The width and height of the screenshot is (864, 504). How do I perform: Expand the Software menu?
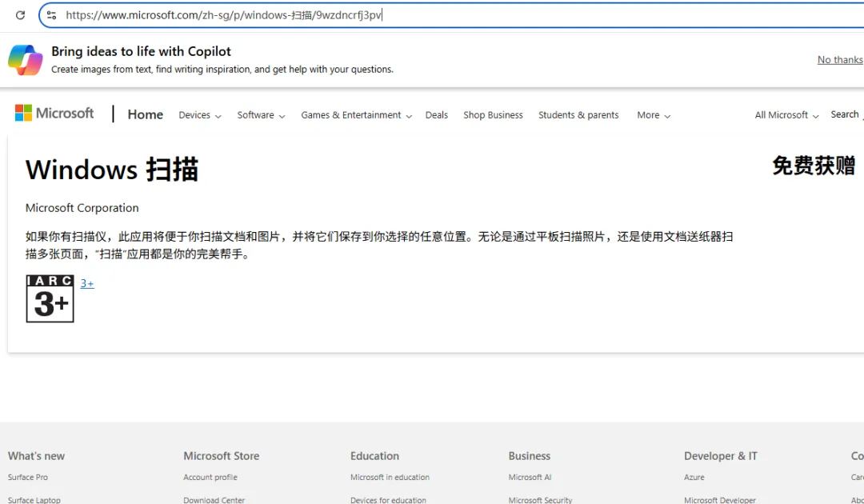coord(261,115)
